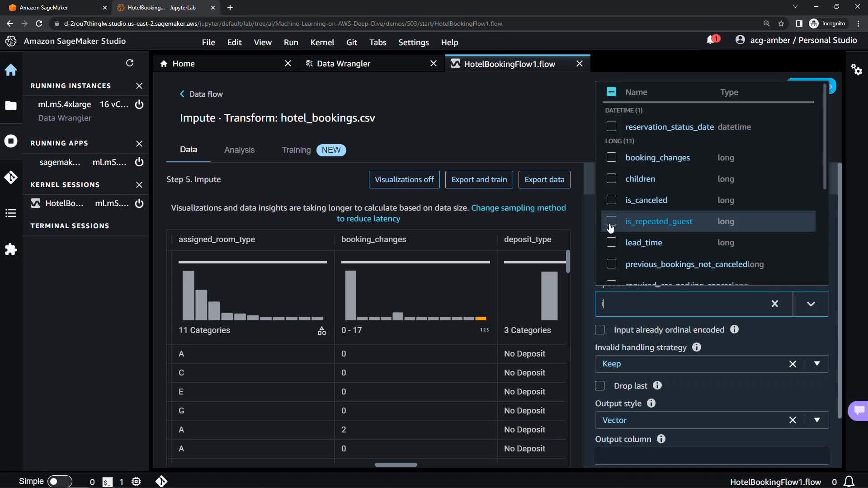The image size is (868, 488).
Task: Open the Kernel menu
Action: 322,42
